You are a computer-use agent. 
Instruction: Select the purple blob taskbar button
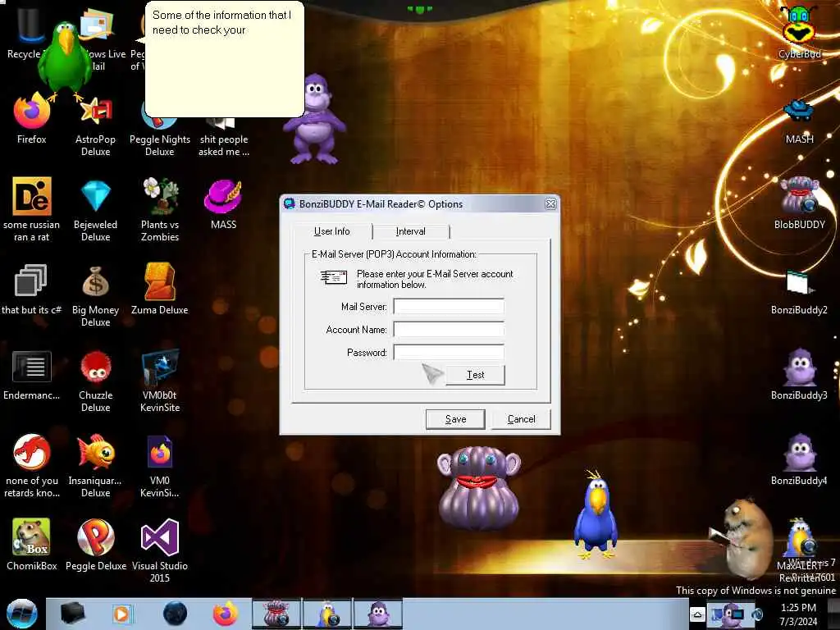pos(276,614)
